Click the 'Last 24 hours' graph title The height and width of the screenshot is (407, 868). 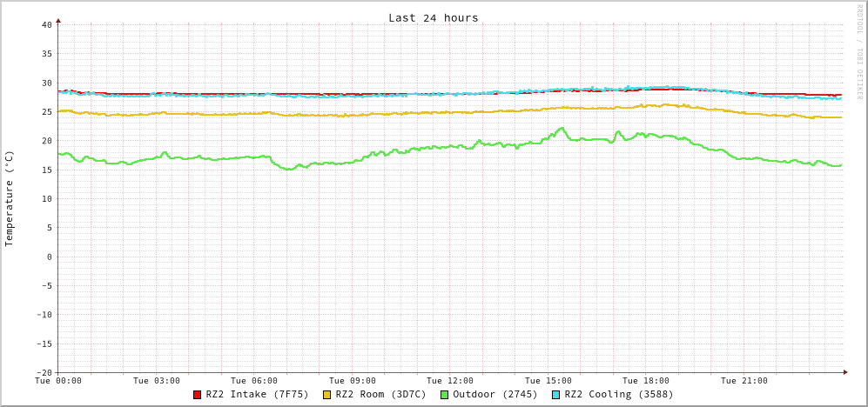[433, 17]
